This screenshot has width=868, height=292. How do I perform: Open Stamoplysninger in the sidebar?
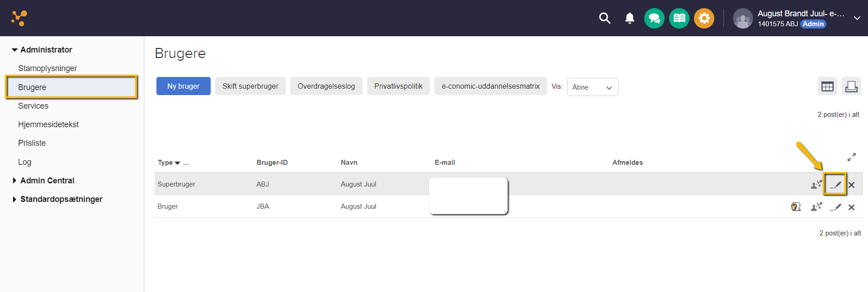coord(47,68)
